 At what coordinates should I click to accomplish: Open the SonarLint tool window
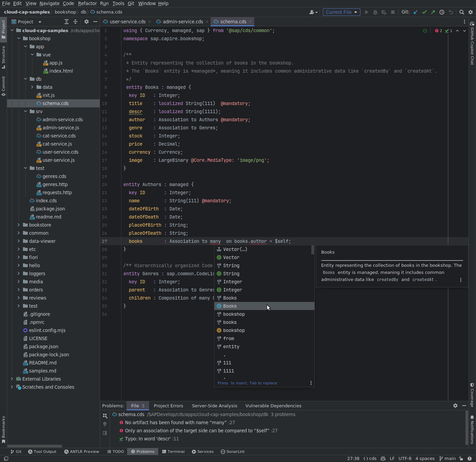[x=233, y=452]
